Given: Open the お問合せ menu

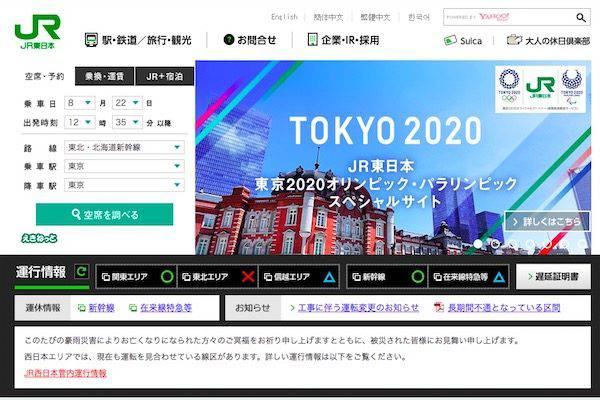Looking at the screenshot, I should tap(250, 40).
